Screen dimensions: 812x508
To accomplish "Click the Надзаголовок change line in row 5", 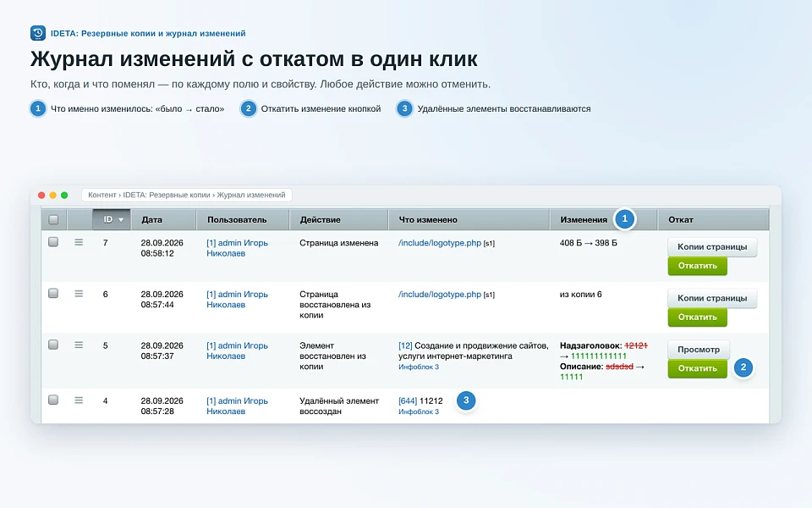I will pyautogui.click(x=604, y=351).
